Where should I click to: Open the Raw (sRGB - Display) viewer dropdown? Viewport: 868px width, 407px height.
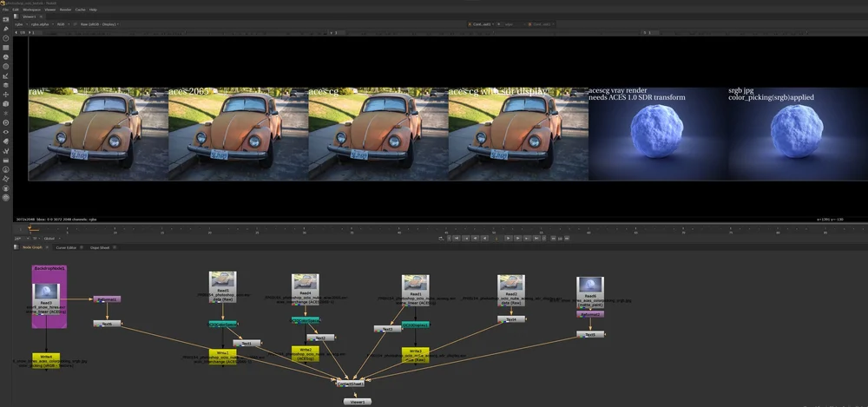click(x=100, y=24)
